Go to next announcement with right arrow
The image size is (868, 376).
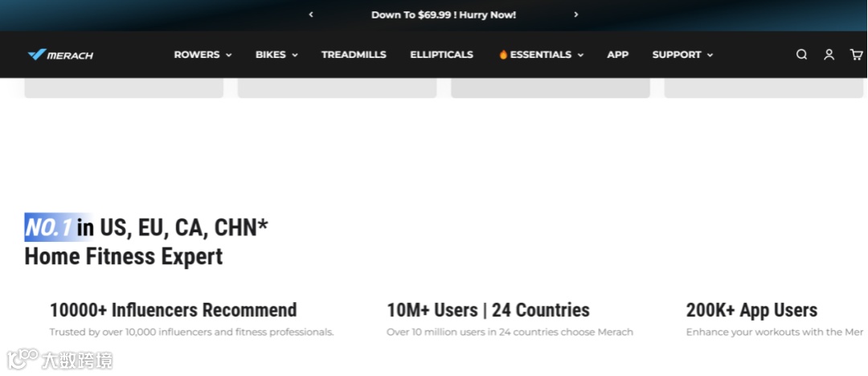(575, 14)
